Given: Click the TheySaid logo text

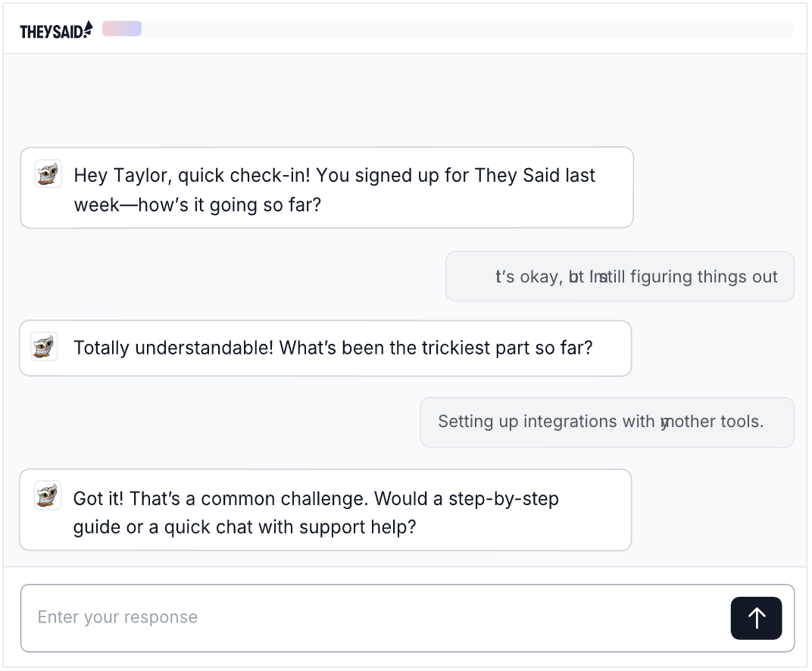Looking at the screenshot, I should pos(51,31).
